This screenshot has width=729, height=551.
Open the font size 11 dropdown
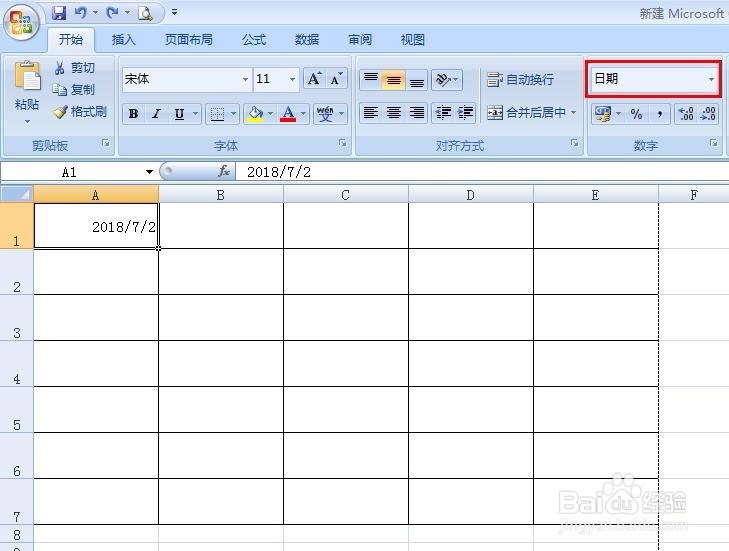tap(292, 79)
